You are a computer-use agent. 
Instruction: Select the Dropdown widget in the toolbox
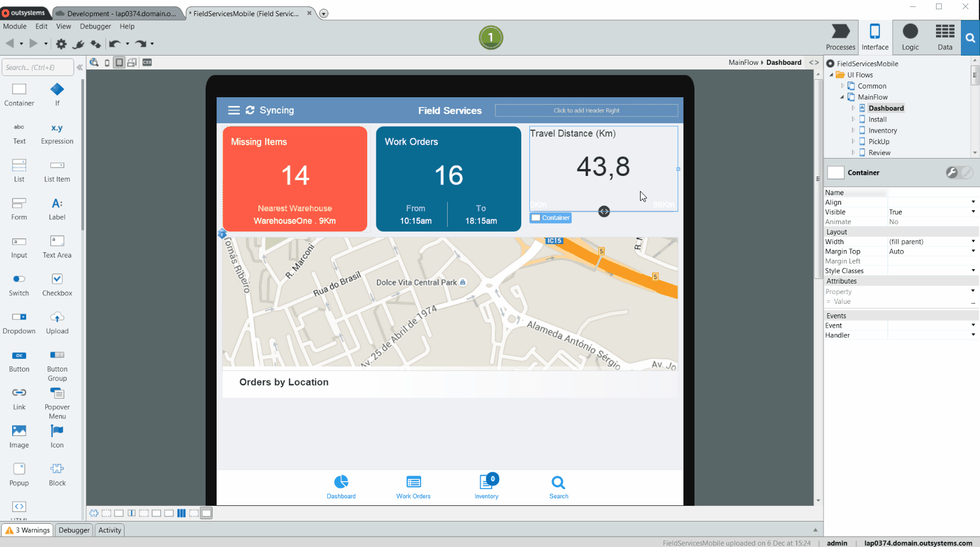pyautogui.click(x=19, y=322)
